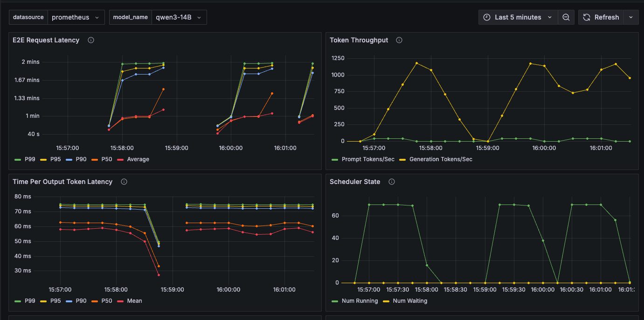
Task: Toggle Mean series in Time Per Output Token legend
Action: click(134, 301)
